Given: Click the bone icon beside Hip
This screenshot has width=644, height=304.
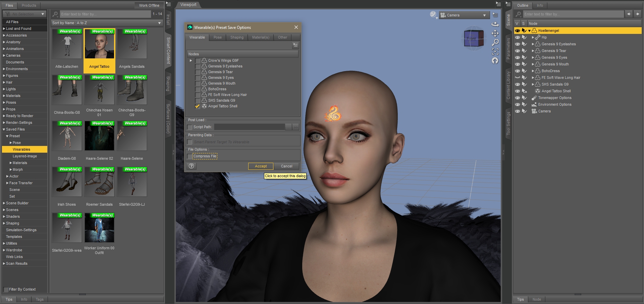Looking at the screenshot, I should (x=538, y=37).
